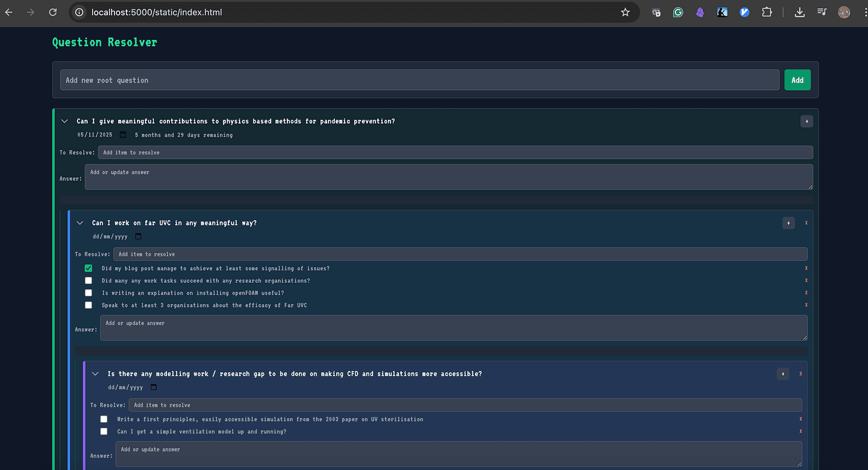Check 'Speak to at least 3 organisations' item
This screenshot has width=868, height=470.
(x=89, y=305)
